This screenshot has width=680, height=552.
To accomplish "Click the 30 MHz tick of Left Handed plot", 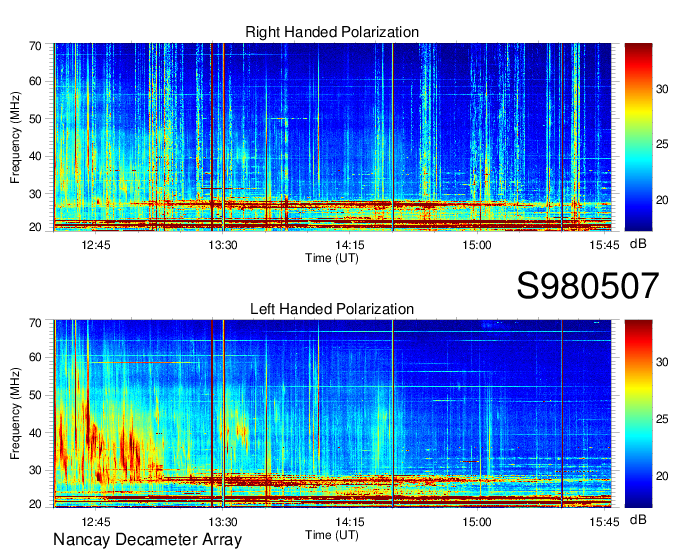I will coord(35,470).
